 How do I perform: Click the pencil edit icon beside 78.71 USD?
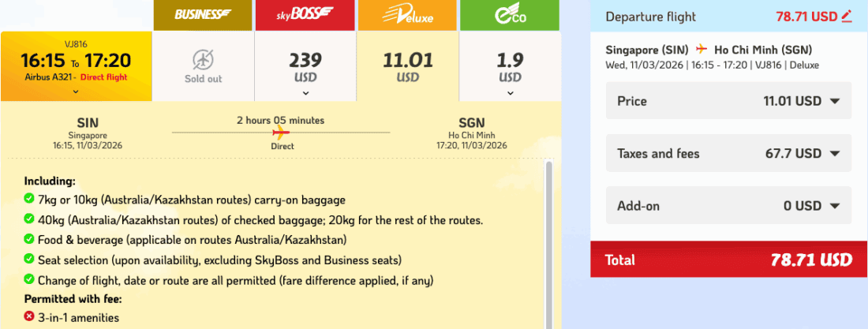coord(847,16)
